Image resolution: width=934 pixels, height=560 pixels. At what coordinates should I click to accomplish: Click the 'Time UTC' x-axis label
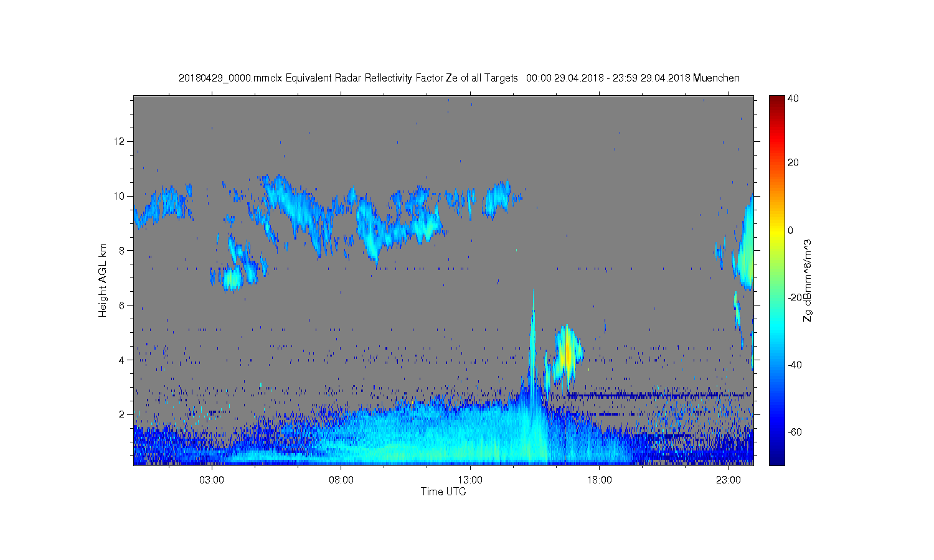click(443, 492)
